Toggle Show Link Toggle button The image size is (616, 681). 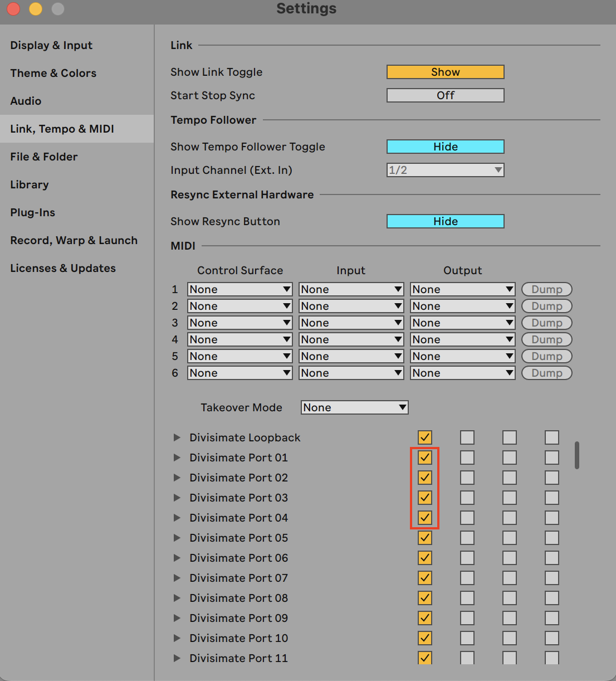[x=445, y=72]
